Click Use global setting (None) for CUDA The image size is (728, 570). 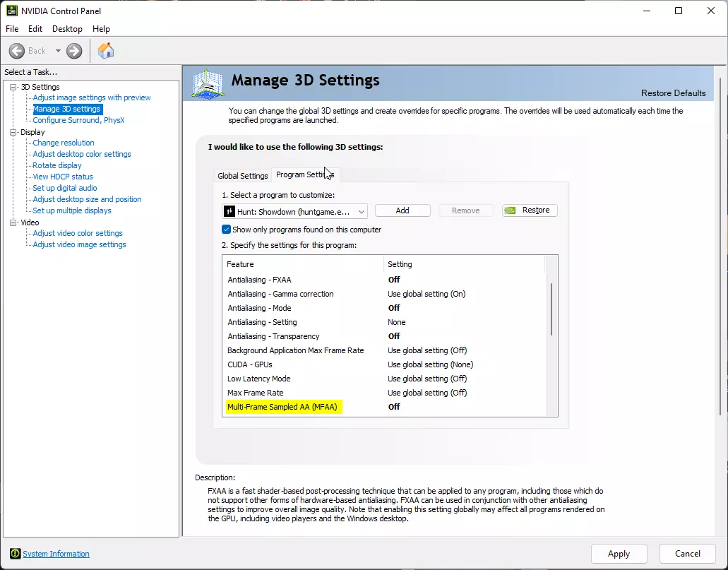(x=431, y=364)
